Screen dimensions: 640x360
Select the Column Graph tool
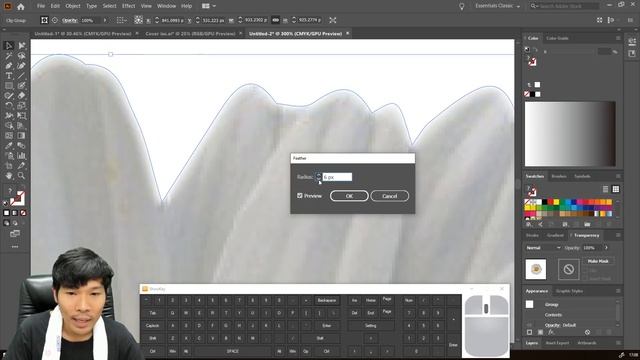click(x=21, y=156)
